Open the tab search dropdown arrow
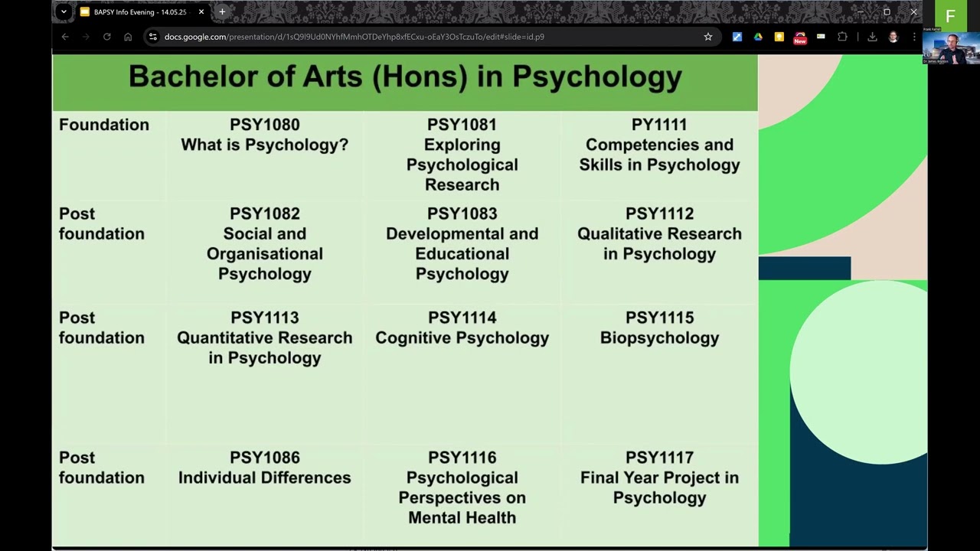The height and width of the screenshot is (551, 980). (x=64, y=11)
